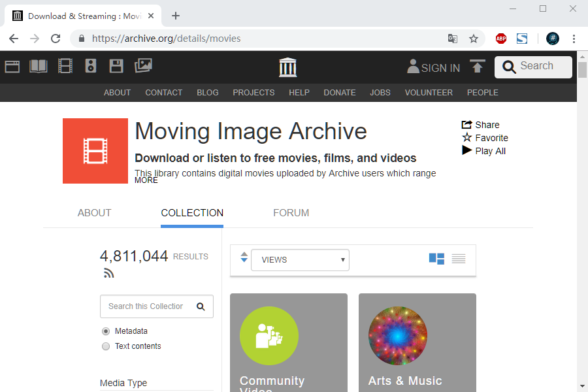Open the Texts book icon

(39, 67)
